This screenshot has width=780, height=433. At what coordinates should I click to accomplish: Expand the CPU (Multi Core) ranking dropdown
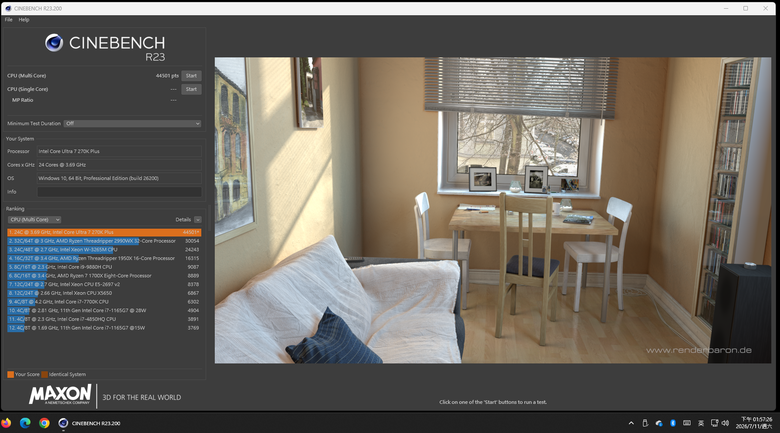34,219
